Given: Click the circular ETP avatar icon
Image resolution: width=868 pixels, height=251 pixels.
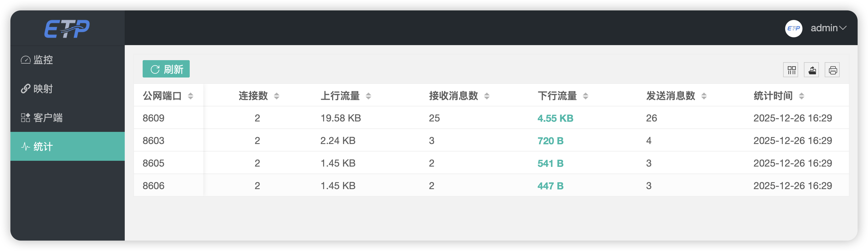Looking at the screenshot, I should pos(794,28).
